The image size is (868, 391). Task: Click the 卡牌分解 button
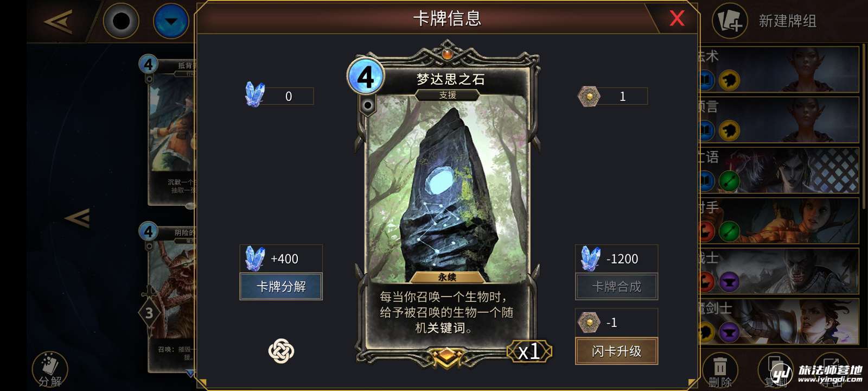[x=281, y=286]
